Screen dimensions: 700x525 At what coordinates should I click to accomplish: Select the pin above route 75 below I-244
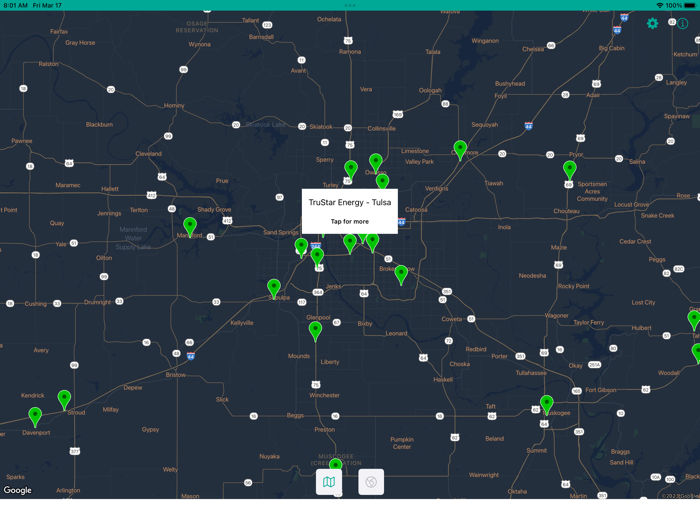tap(317, 258)
